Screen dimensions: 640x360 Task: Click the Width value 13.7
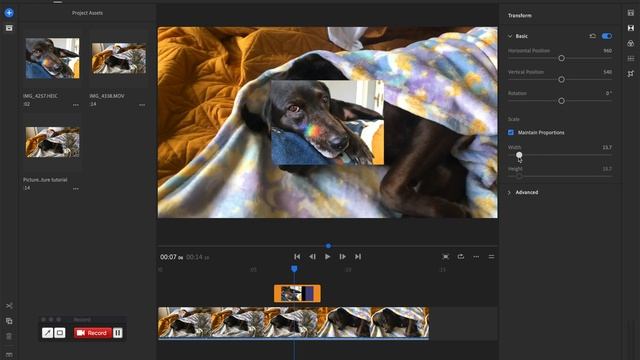[607, 147]
